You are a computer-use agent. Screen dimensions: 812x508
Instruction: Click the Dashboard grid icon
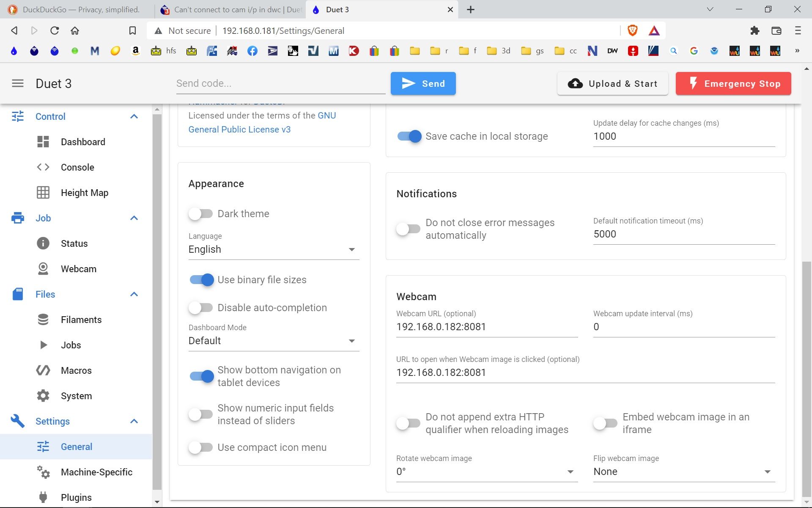(x=43, y=142)
